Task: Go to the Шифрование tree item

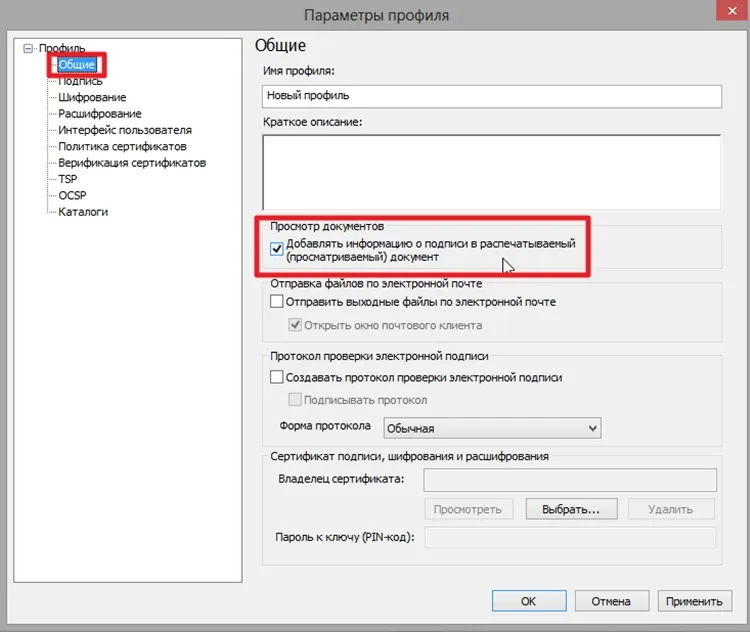Action: point(92,97)
